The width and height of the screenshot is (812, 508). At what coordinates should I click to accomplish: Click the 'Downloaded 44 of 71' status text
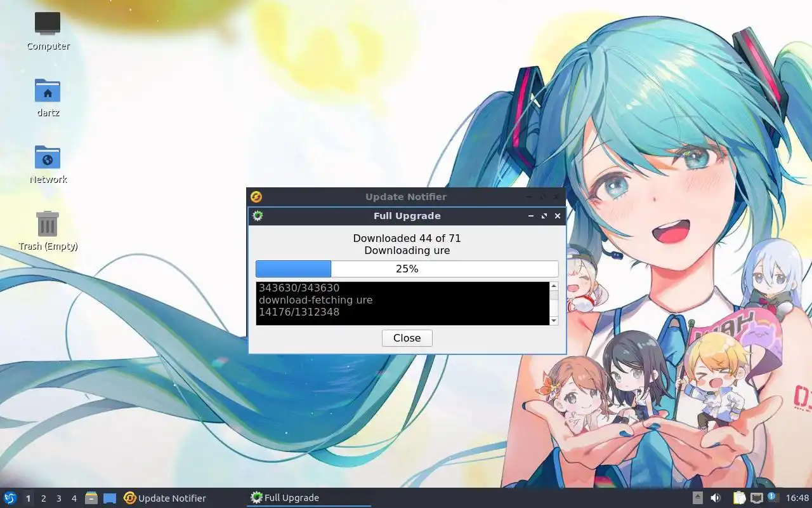pyautogui.click(x=407, y=238)
